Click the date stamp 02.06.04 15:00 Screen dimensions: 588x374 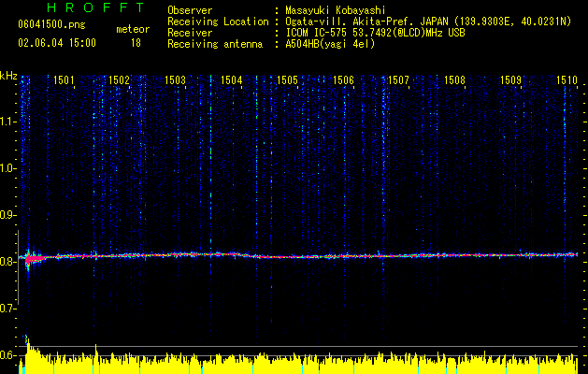pyautogui.click(x=57, y=43)
